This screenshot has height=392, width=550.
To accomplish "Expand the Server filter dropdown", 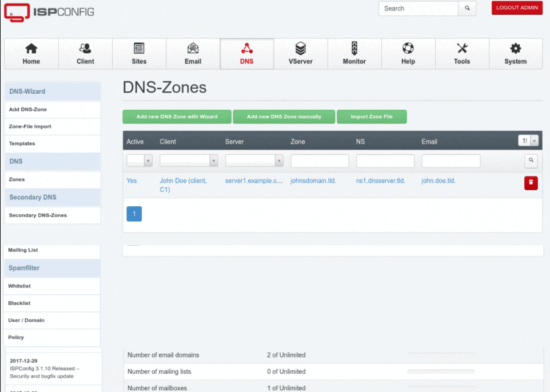I will [x=254, y=161].
